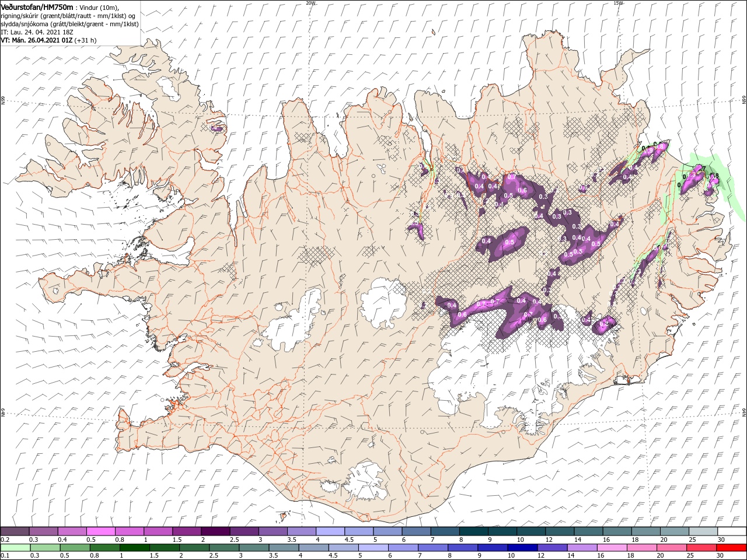Select the dark teal top-row swatch labeled 8
The height and width of the screenshot is (560, 747).
(474, 531)
